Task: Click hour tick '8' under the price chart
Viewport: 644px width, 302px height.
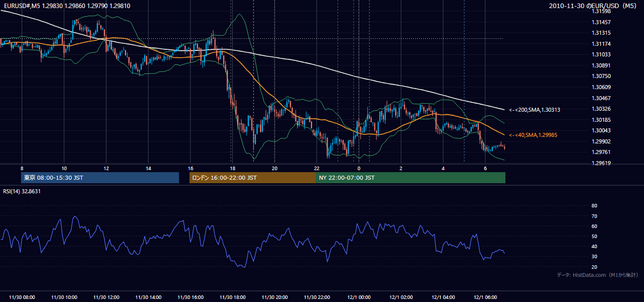Action: click(x=22, y=168)
